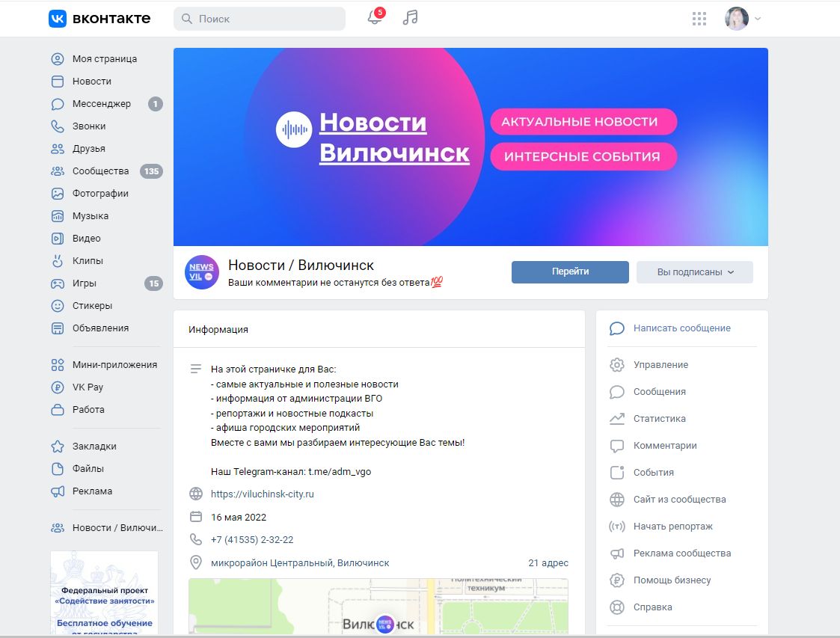Open Сайт из сообщества globe
This screenshot has height=638, width=840.
coord(616,500)
